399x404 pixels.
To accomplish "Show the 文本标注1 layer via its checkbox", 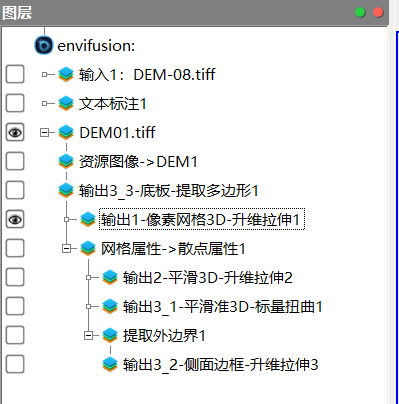I will pos(15,103).
